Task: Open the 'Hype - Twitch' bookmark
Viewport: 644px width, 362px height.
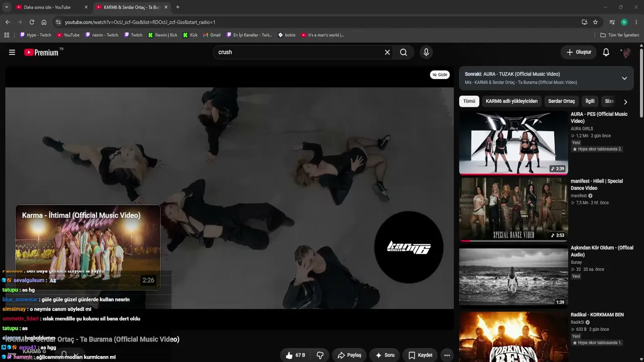Action: [x=35, y=35]
